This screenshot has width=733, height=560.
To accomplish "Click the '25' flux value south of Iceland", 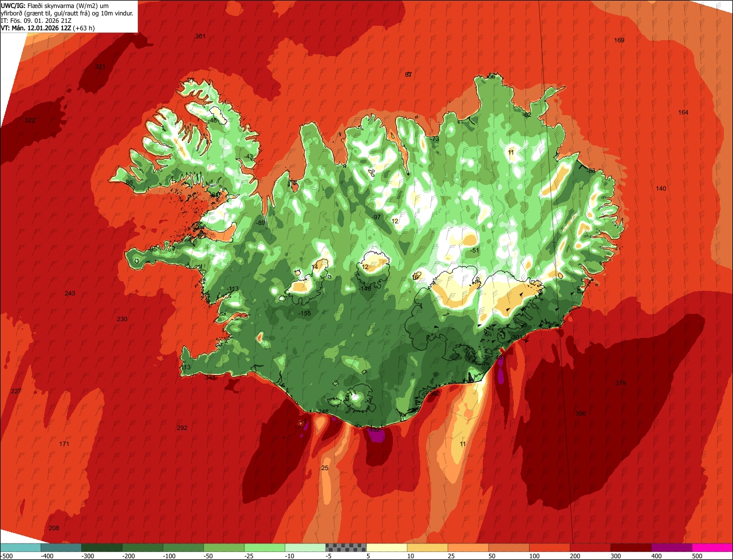I will point(325,468).
